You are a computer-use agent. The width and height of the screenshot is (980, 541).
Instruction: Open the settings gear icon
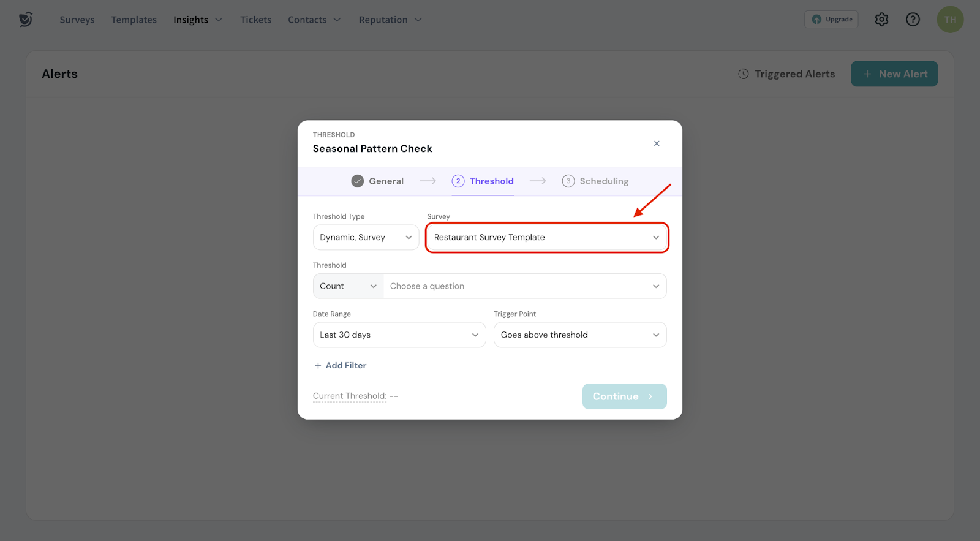pyautogui.click(x=881, y=20)
